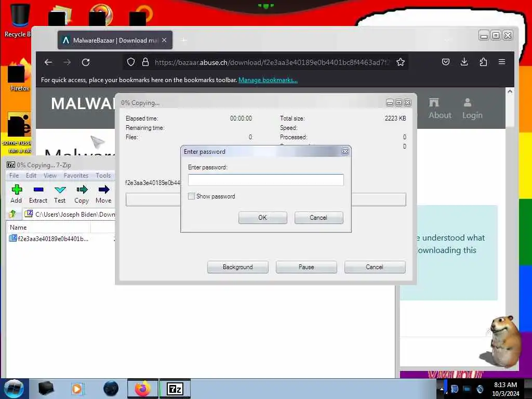Open the About page icon
This screenshot has height=399, width=532.
(440, 109)
